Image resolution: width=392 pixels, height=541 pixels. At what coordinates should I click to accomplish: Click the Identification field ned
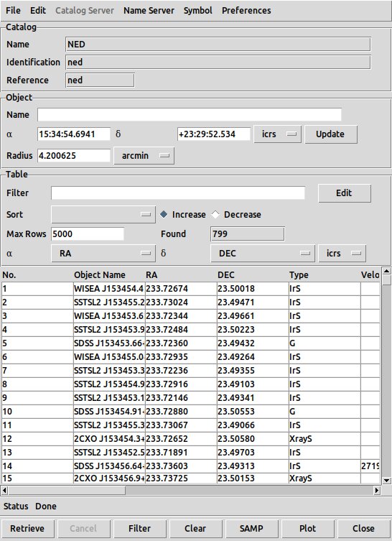pyautogui.click(x=218, y=62)
